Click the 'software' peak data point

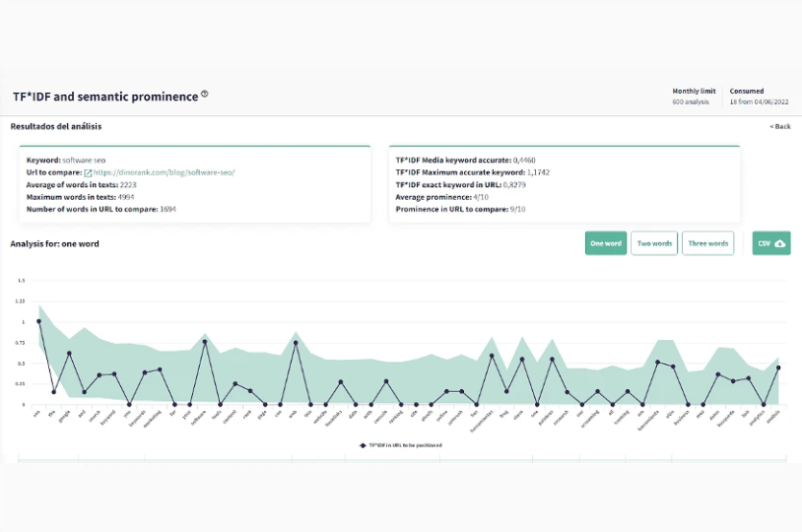[205, 342]
